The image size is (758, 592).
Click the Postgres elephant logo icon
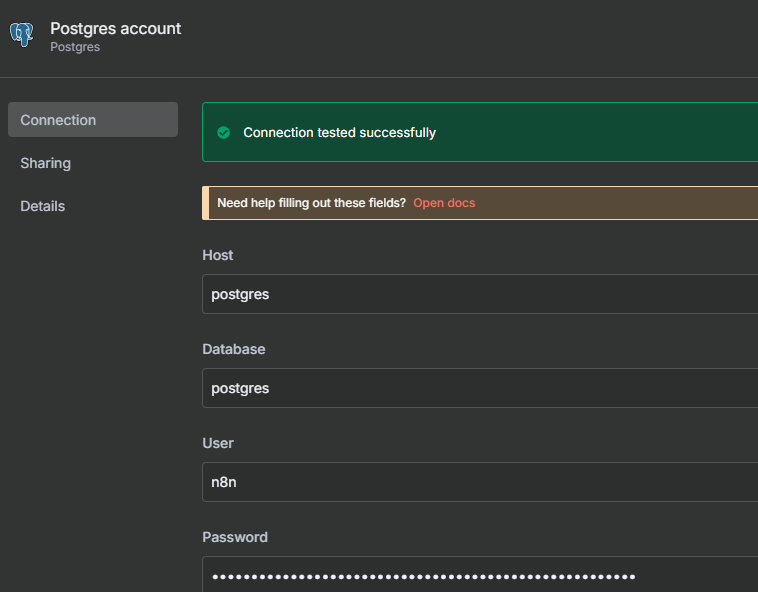[21, 35]
